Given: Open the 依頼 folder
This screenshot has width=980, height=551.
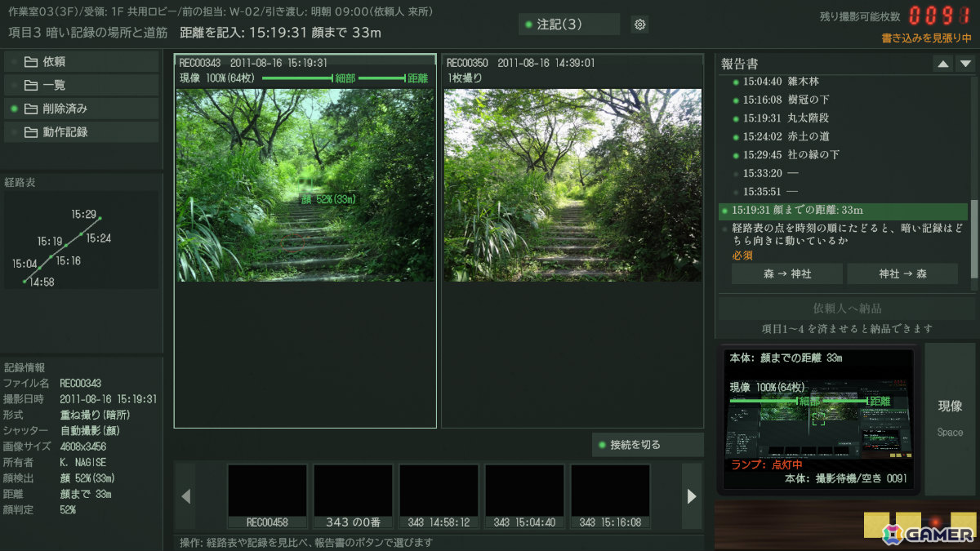Looking at the screenshot, I should 82,61.
